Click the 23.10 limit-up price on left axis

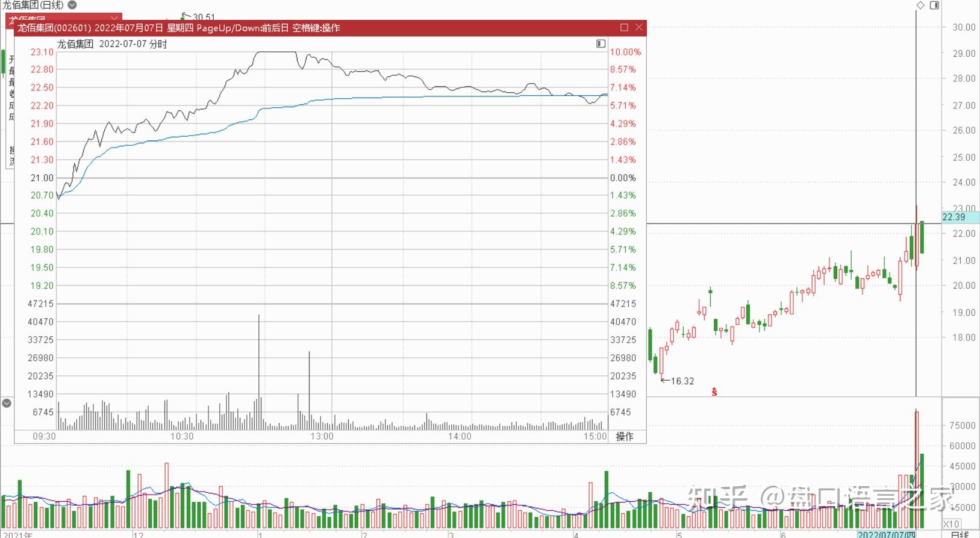[x=42, y=52]
